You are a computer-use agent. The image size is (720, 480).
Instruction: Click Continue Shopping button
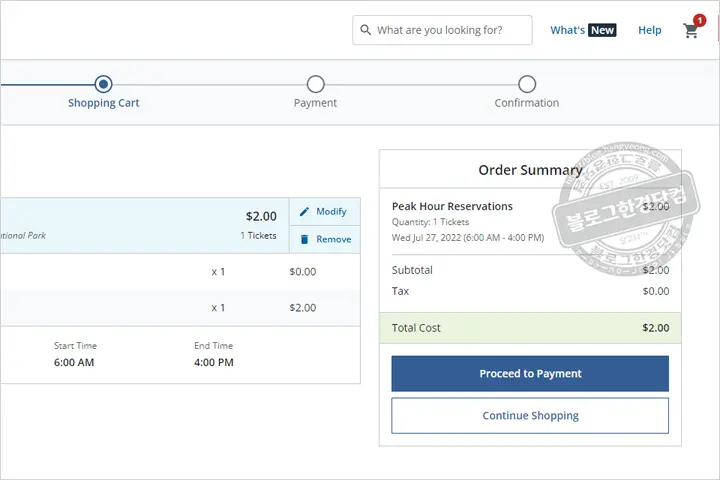(x=530, y=416)
